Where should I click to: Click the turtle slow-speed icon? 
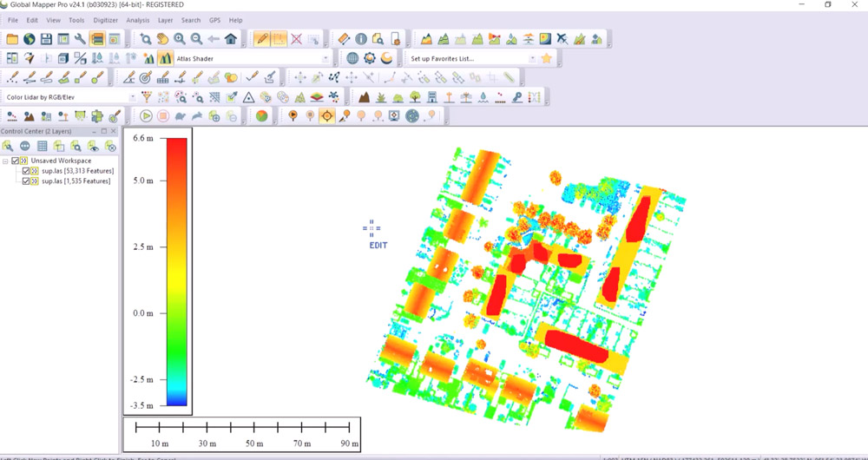(180, 115)
